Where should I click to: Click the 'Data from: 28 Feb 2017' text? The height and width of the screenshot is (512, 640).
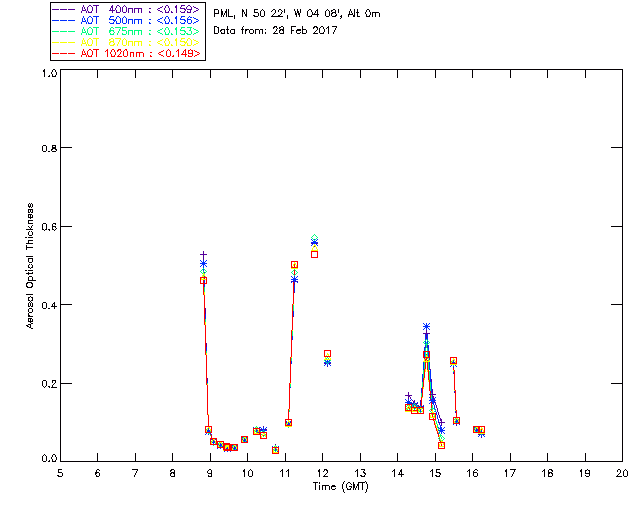(275, 31)
